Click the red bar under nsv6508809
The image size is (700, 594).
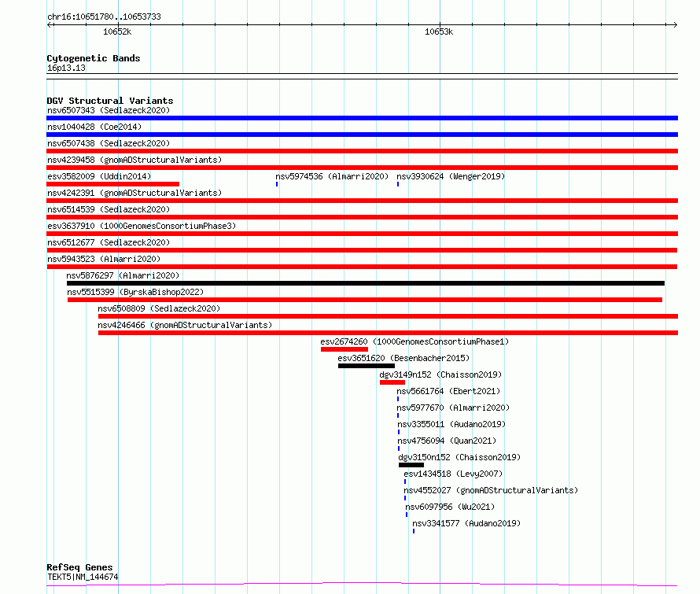pos(388,316)
